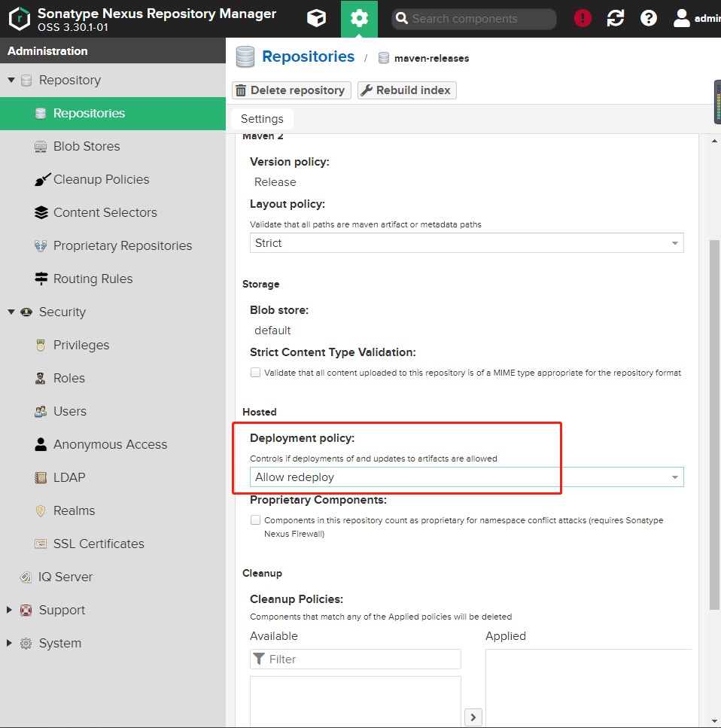Click the maven-releases breadcrumb text
Image resolution: width=721 pixels, height=728 pixels.
click(431, 59)
